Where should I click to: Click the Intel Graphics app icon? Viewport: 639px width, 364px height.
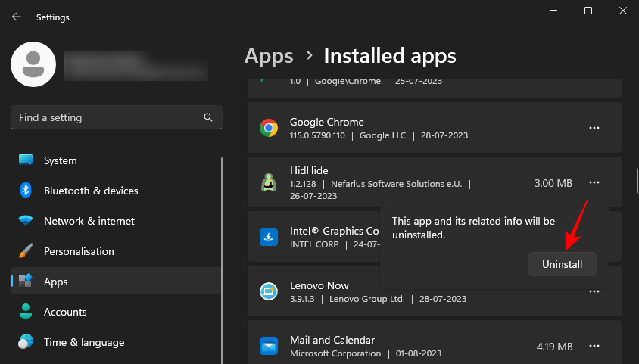[269, 237]
